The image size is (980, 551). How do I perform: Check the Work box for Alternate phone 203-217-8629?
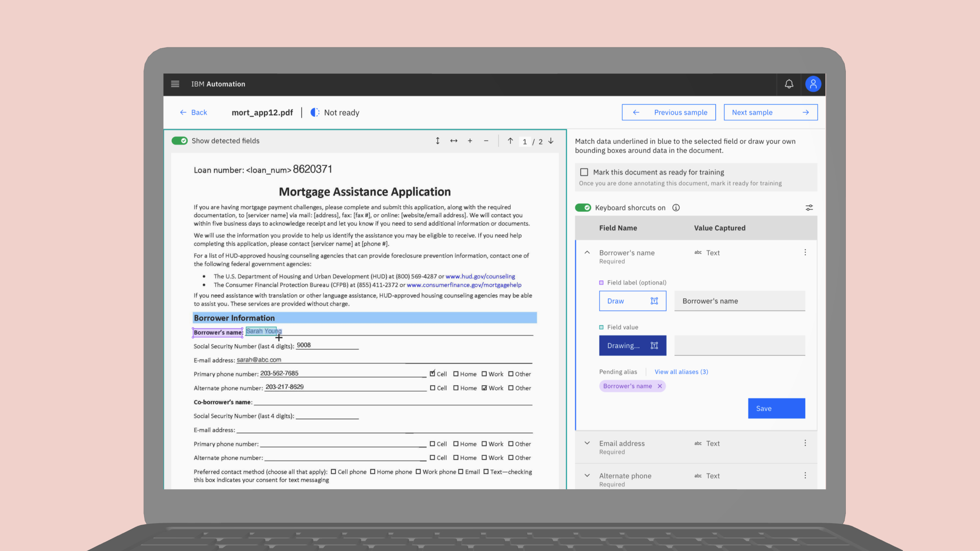484,388
